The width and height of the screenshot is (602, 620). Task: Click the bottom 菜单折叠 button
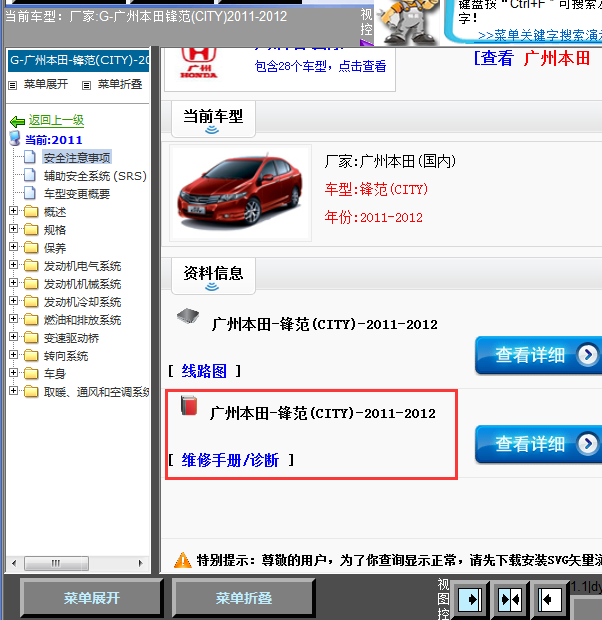(244, 598)
